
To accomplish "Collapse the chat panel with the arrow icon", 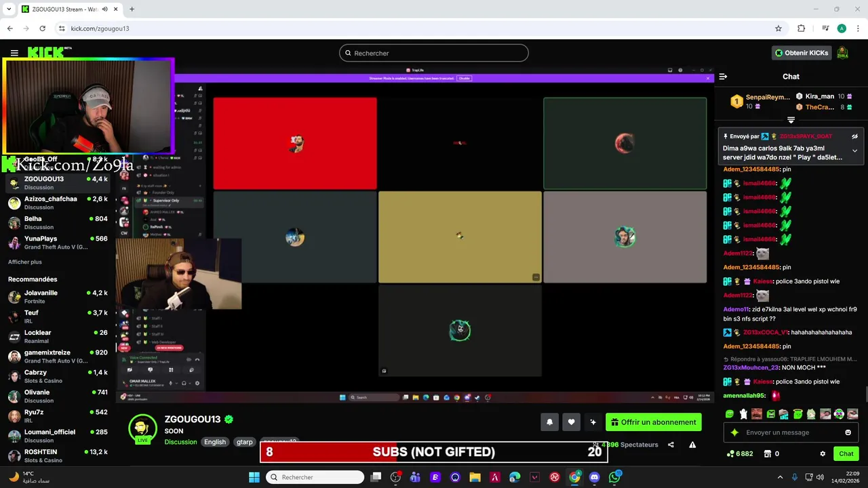I will [723, 77].
